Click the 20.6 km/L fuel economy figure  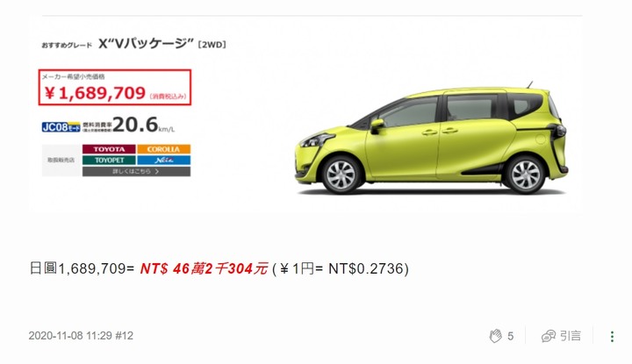tap(143, 125)
